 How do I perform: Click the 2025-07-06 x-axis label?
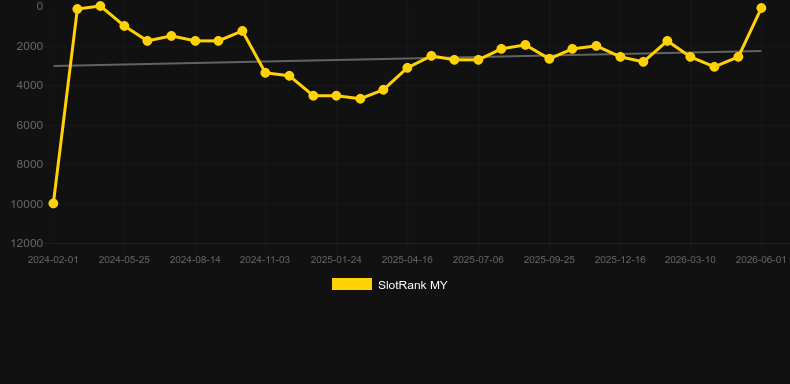tap(478, 260)
